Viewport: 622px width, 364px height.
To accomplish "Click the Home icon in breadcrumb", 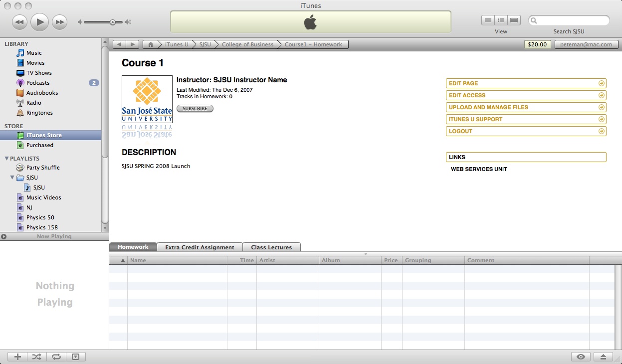I will (x=151, y=44).
